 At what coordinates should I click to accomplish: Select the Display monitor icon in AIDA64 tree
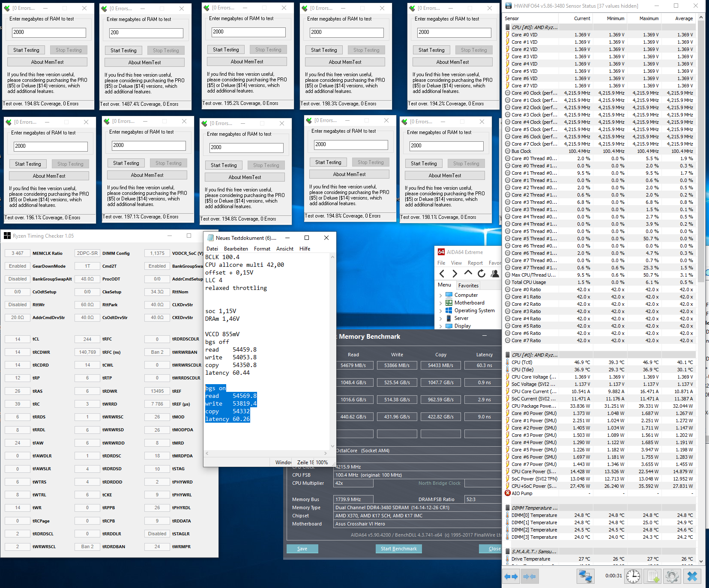click(x=449, y=326)
